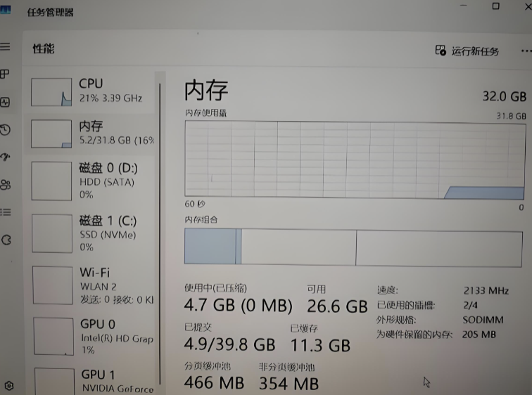Screen dimensions: 532x395
Task: Open the Services page icon
Action: tap(6, 240)
